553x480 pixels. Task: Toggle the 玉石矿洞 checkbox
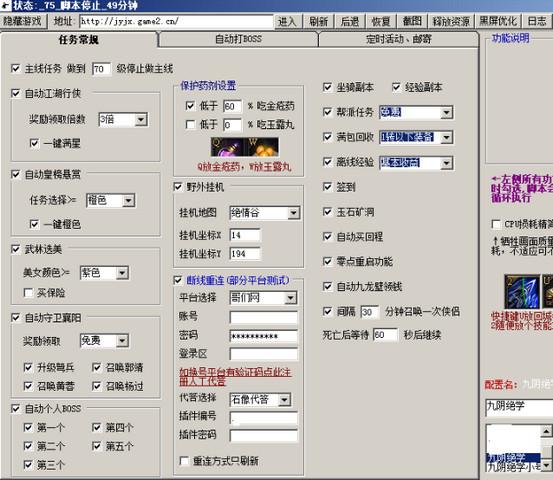point(327,212)
